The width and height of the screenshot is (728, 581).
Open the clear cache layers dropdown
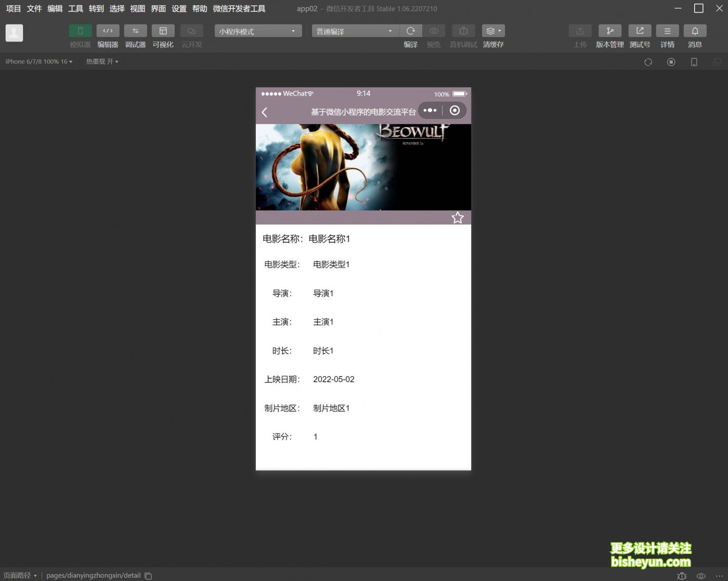[493, 31]
